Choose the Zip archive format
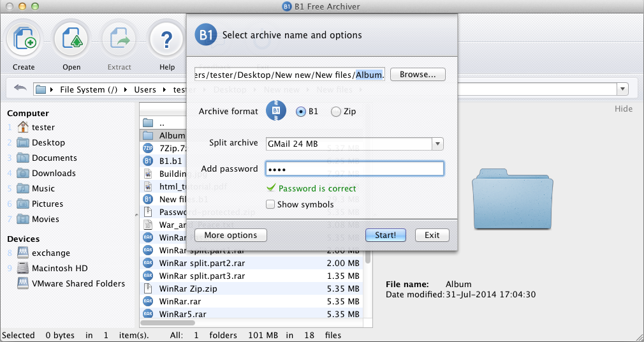644x342 pixels. [336, 112]
